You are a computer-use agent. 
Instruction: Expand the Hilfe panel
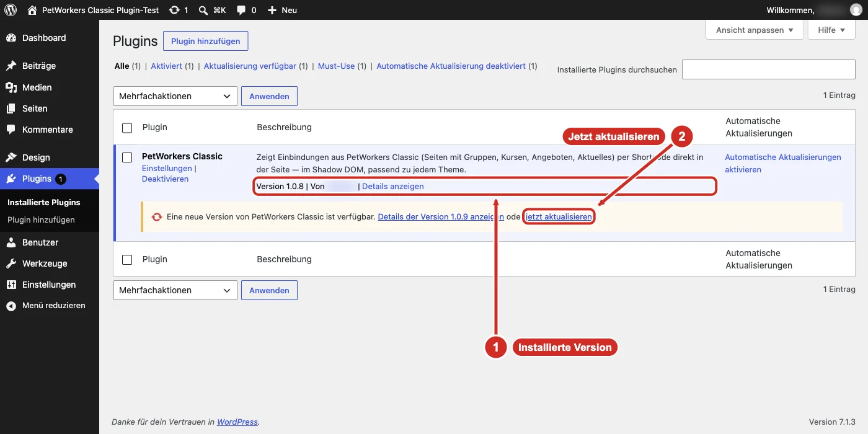pos(831,30)
